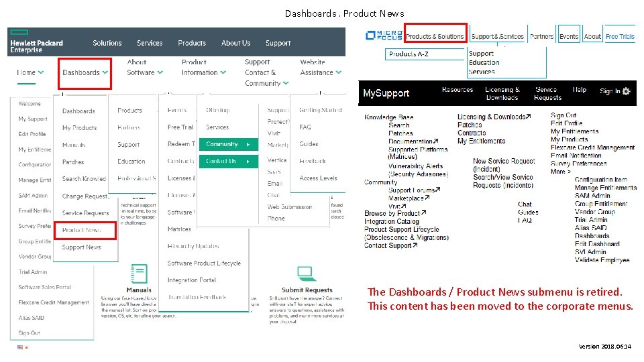Open the MySupport settings gear icon
Screen dimensions: 644x362
click(x=627, y=91)
